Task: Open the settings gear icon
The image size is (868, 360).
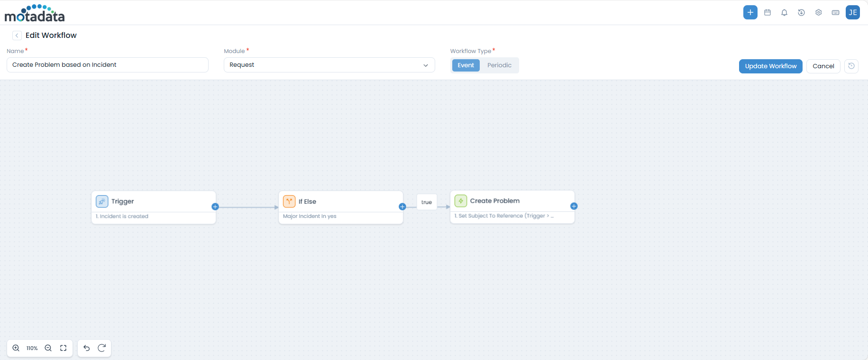Action: 818,13
